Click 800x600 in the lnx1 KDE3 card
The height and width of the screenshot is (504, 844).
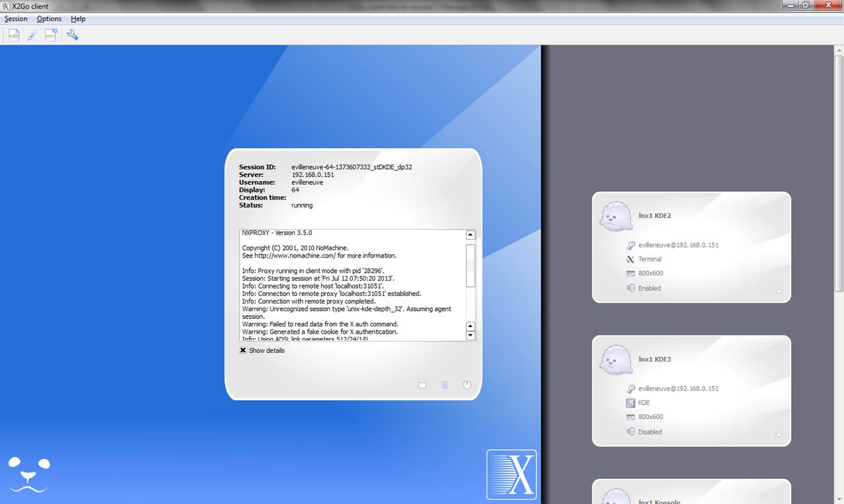click(x=651, y=417)
